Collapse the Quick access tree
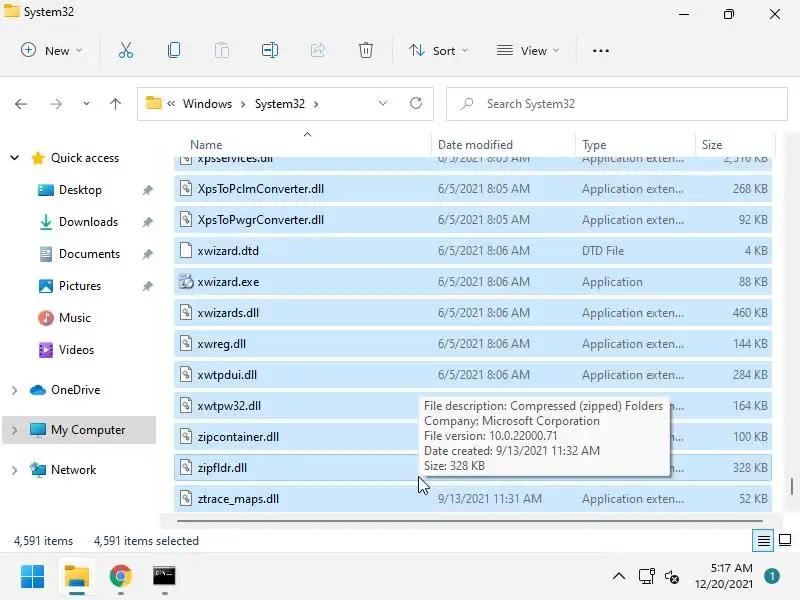 [x=15, y=158]
